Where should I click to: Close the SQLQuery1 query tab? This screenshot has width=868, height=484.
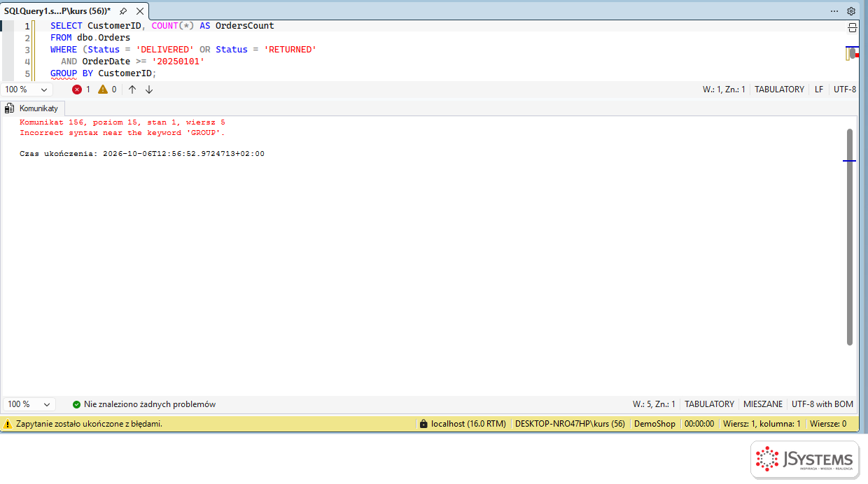[140, 11]
